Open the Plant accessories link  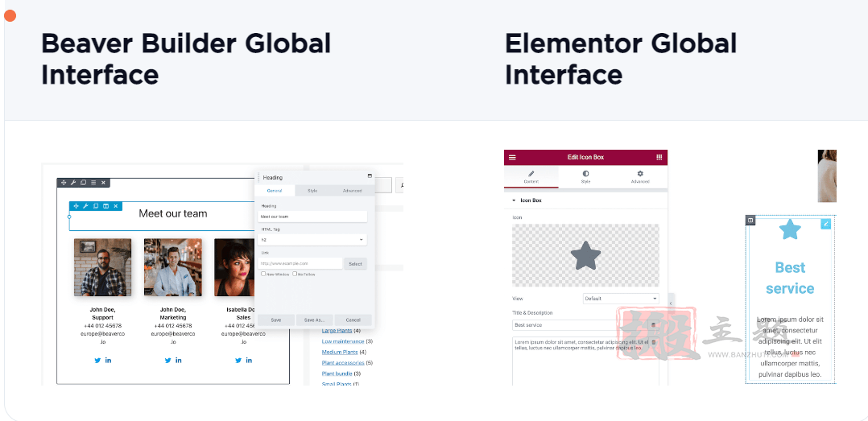[343, 363]
